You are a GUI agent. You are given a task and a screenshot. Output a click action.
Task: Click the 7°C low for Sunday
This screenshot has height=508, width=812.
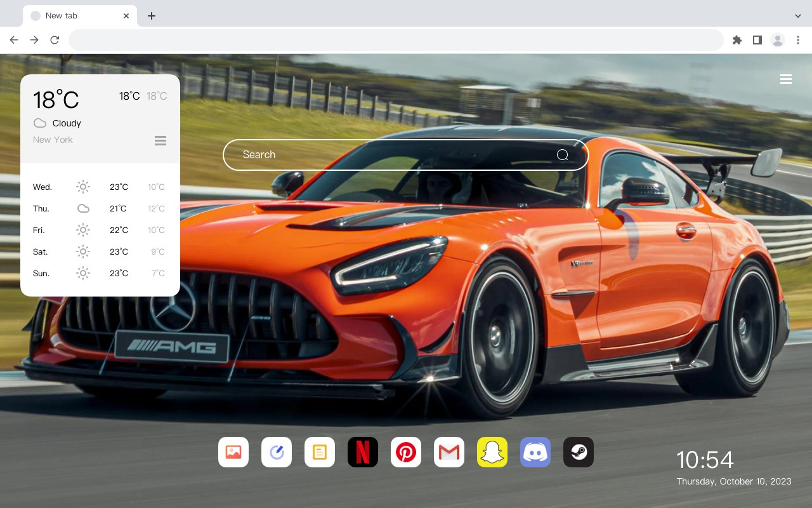[x=158, y=273]
